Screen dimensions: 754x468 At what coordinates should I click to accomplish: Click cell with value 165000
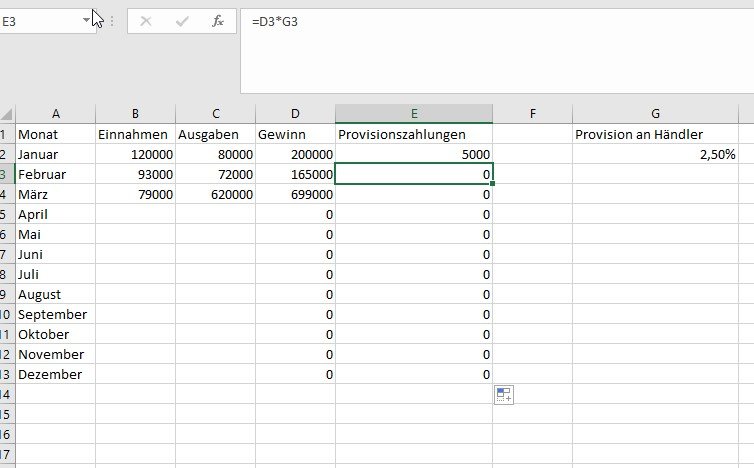[295, 174]
